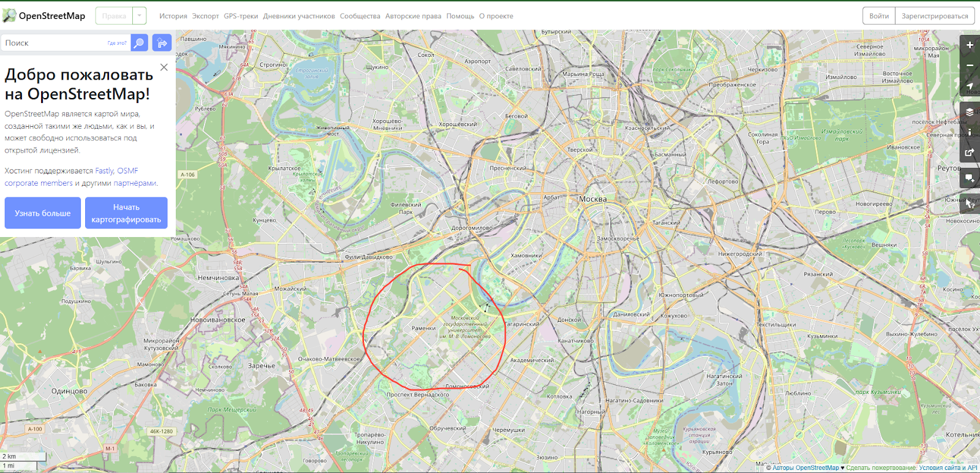Zoom out with the minus map control
Image resolution: width=980 pixels, height=473 pixels.
[x=970, y=66]
